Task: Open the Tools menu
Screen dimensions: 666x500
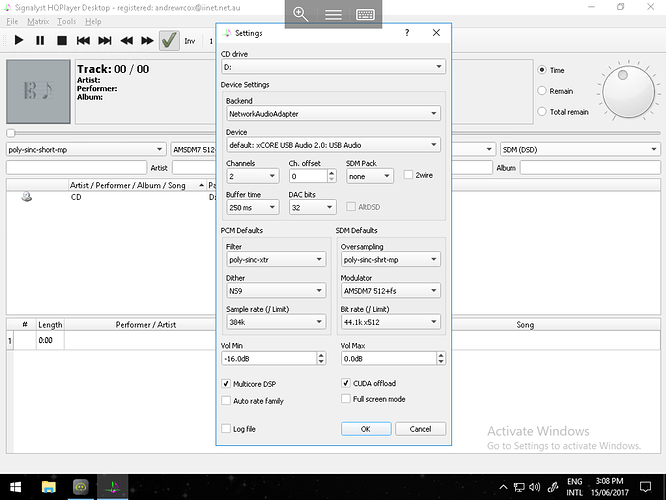Action: (x=67, y=21)
